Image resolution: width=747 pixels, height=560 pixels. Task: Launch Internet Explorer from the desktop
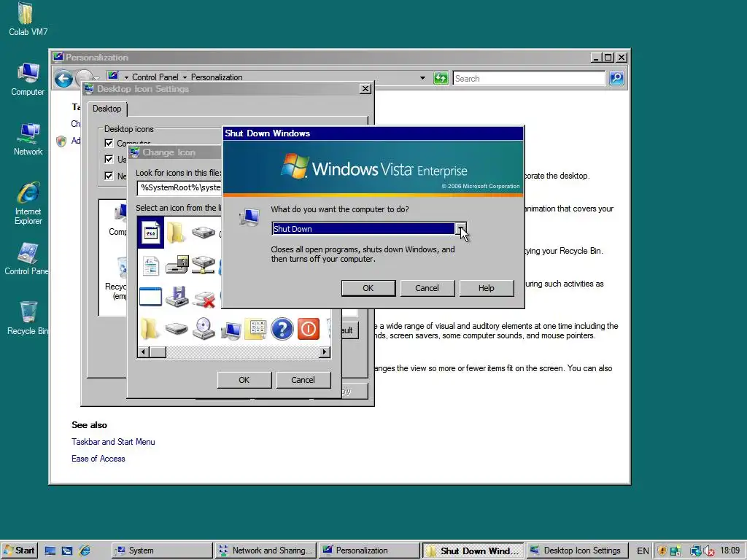(x=28, y=203)
